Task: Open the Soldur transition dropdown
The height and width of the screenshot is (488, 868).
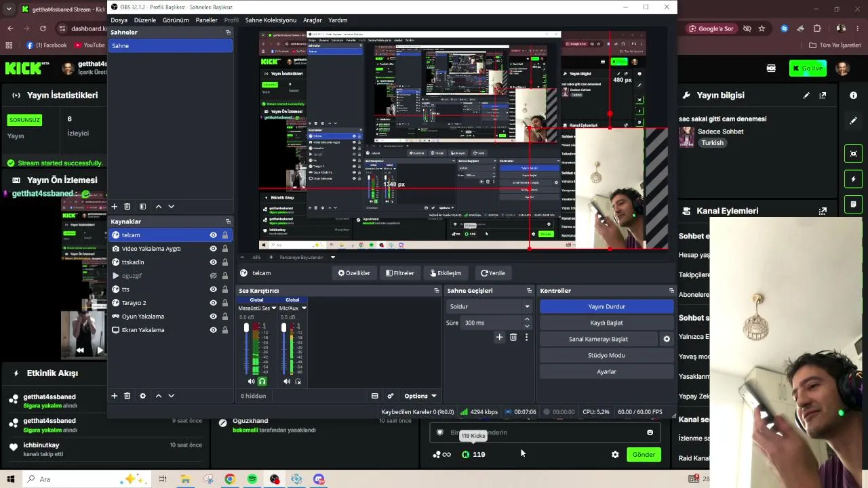Action: (x=489, y=306)
